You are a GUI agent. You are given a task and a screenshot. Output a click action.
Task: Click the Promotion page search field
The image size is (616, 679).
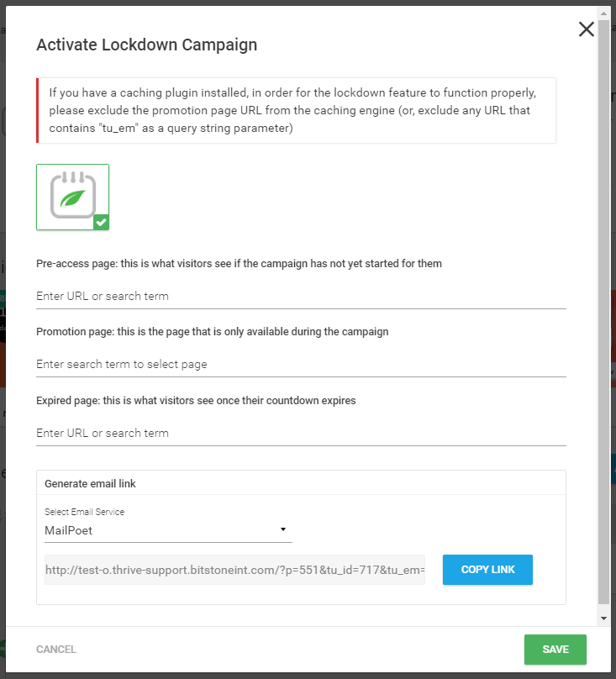(x=301, y=364)
